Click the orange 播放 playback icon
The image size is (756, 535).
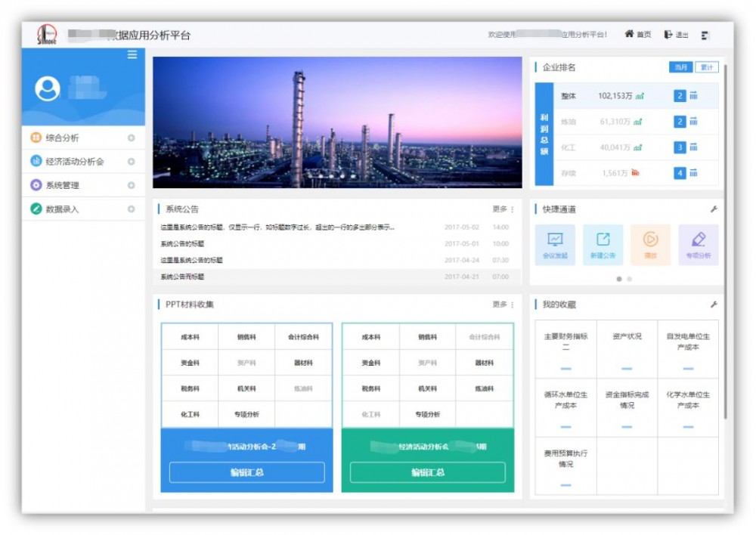pyautogui.click(x=651, y=240)
